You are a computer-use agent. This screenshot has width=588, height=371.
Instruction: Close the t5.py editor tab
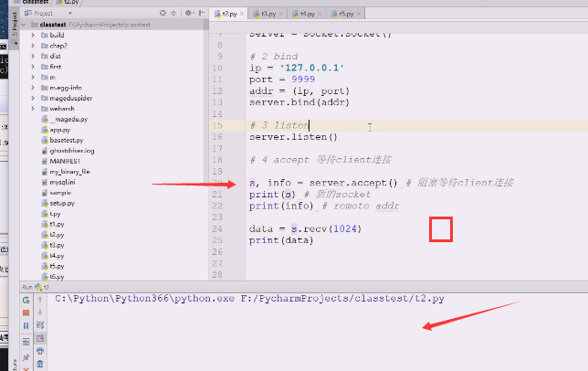click(359, 14)
